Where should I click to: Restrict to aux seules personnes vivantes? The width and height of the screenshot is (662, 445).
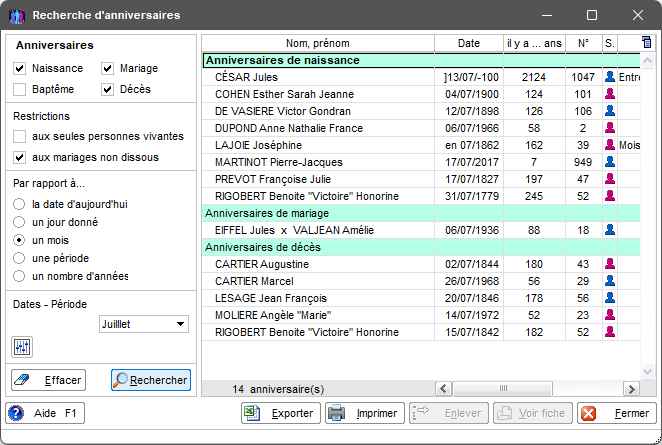19,136
